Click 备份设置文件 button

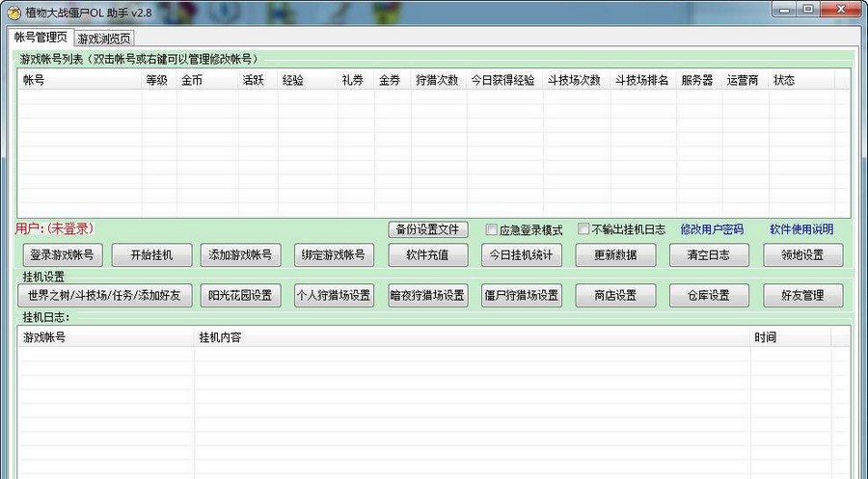coord(428,229)
